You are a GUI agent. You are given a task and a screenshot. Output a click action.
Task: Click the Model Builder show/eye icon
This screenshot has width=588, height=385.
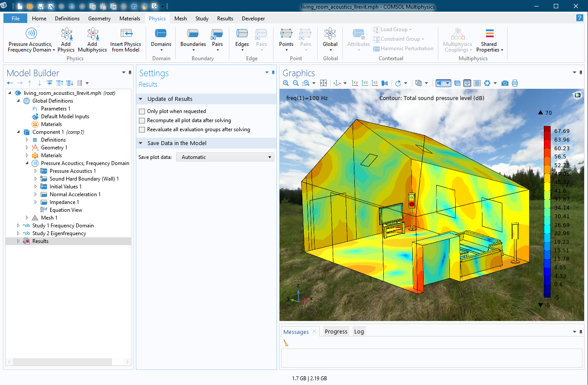click(50, 83)
